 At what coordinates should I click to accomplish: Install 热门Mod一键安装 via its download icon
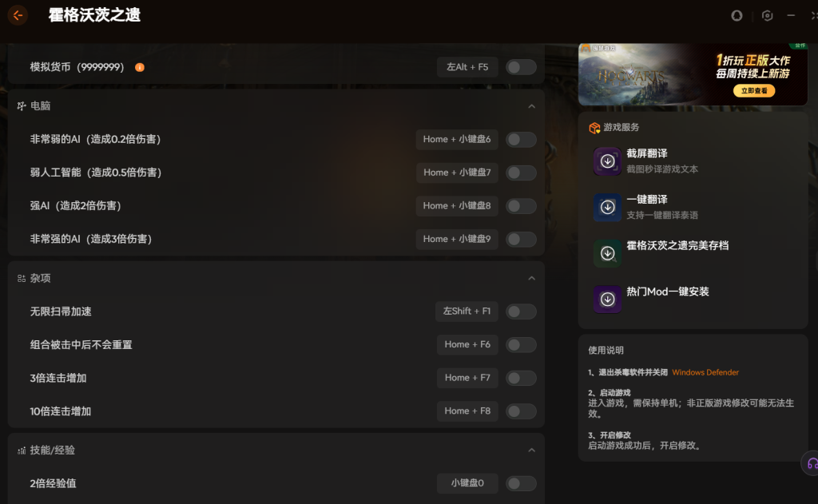pyautogui.click(x=607, y=300)
